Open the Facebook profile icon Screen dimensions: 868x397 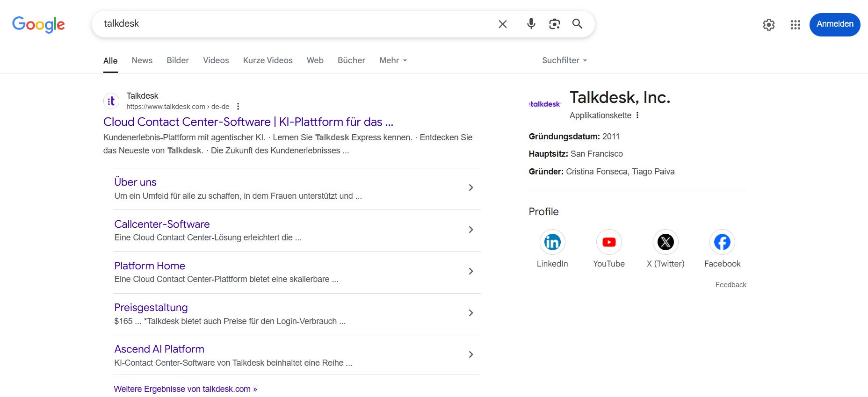point(722,242)
